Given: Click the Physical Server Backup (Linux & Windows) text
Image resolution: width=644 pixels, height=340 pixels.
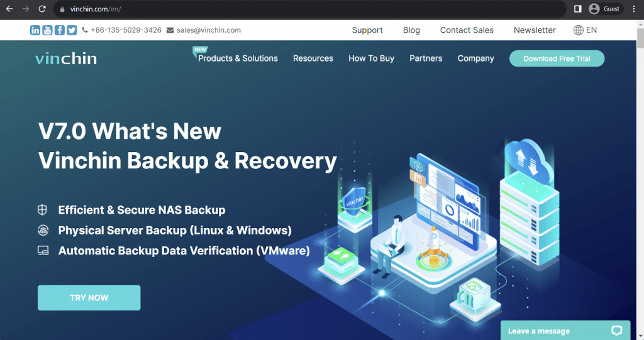Looking at the screenshot, I should pyautogui.click(x=175, y=231).
